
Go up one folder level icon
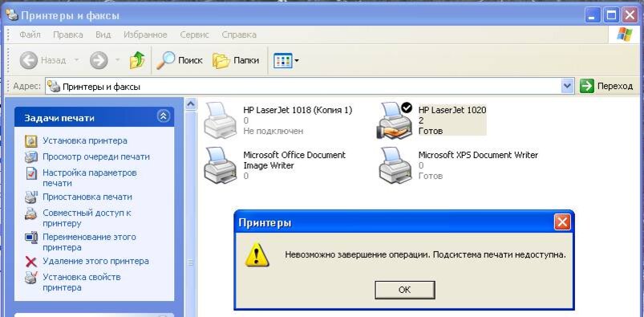pos(137,60)
